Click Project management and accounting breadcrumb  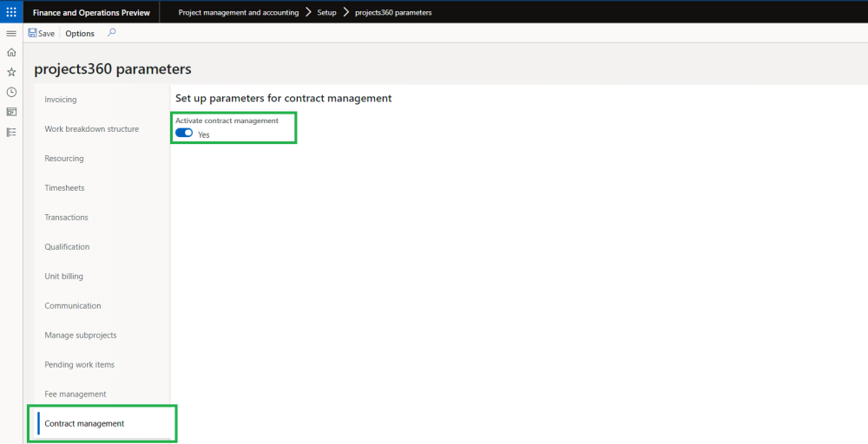pos(238,12)
